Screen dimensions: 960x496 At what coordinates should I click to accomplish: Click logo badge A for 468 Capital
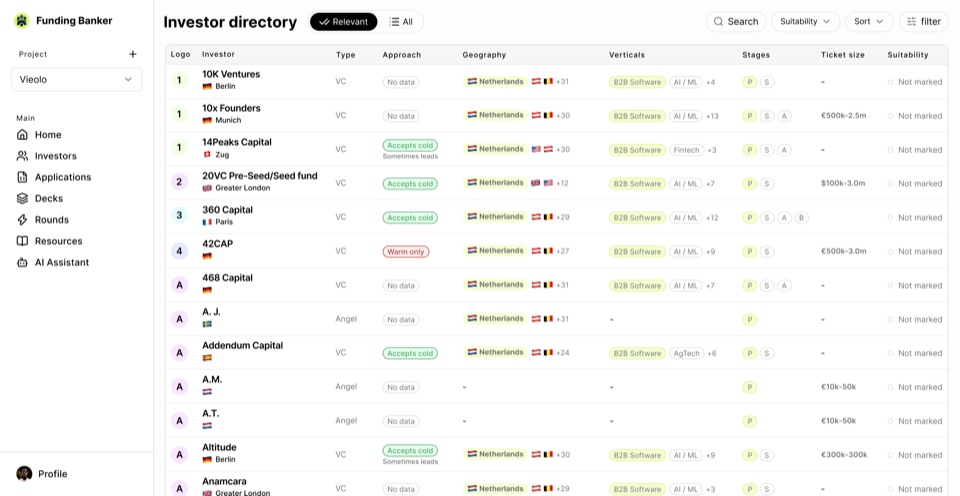(x=179, y=284)
